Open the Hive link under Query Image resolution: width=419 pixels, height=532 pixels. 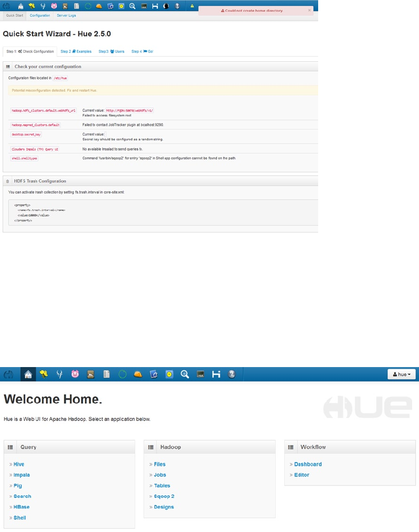pyautogui.click(x=19, y=464)
